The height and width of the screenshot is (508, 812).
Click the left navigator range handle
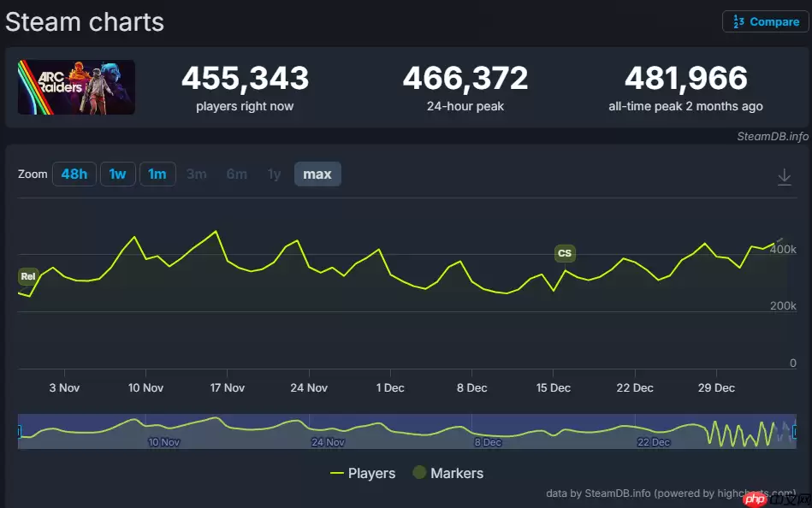coord(19,432)
